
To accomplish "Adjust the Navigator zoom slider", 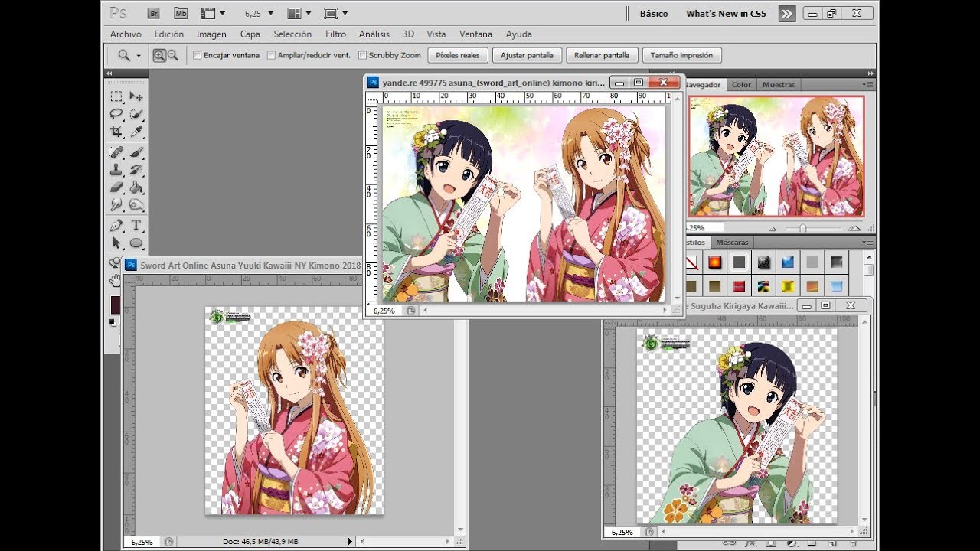I will coord(802,228).
